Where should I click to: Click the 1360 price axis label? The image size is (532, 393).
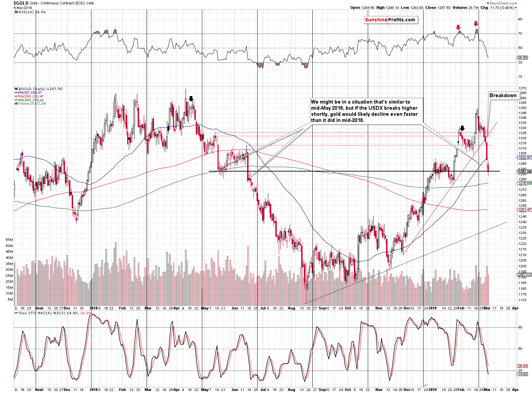click(x=522, y=98)
